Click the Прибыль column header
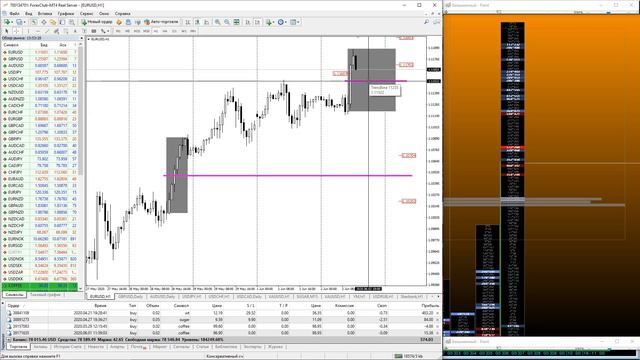Viewport: 640px width, 360px height. pos(430,306)
